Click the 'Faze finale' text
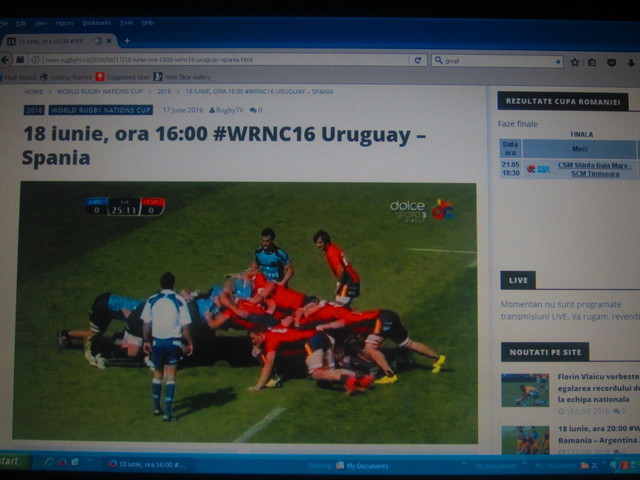640x480 pixels. point(518,124)
